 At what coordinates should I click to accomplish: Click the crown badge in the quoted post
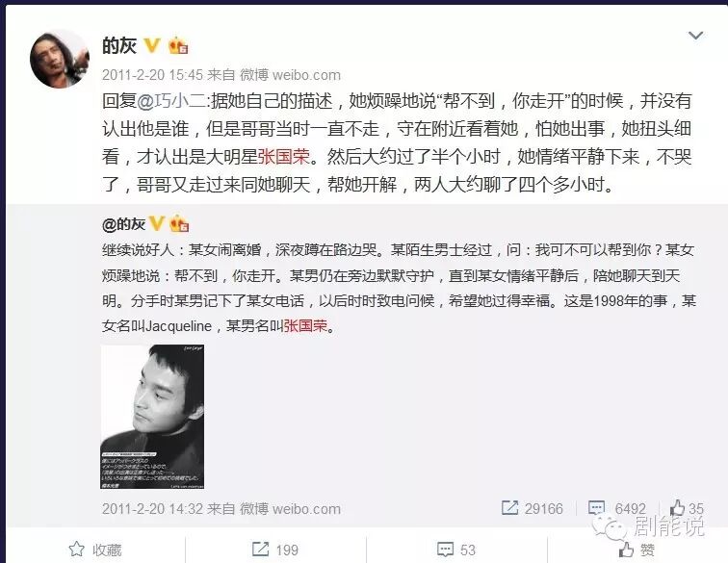[179, 223]
